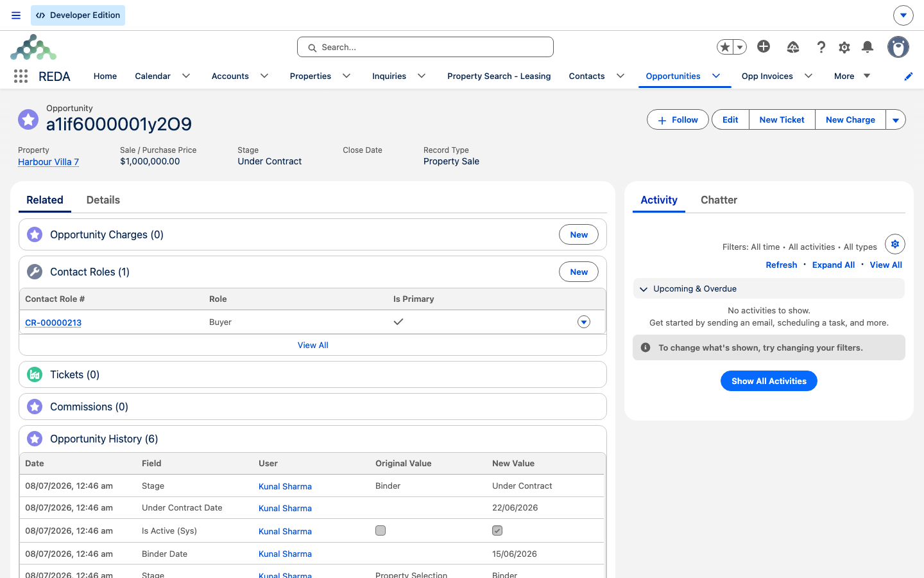Open contact role CR-00000213 link
Screen dimensions: 924x578
[53, 322]
